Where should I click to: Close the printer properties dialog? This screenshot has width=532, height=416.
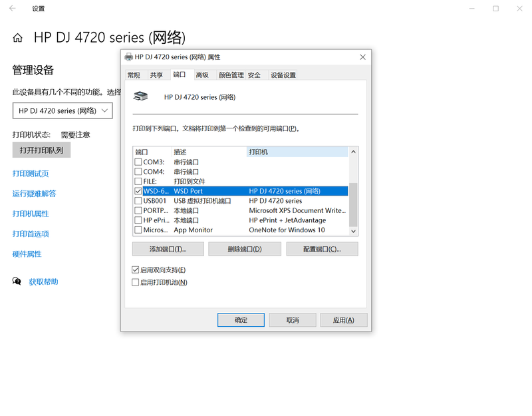[362, 57]
